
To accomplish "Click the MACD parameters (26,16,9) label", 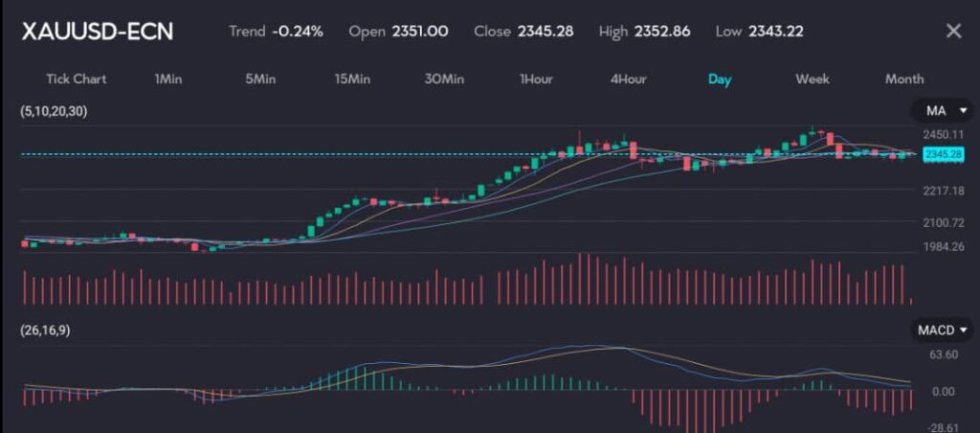I will coord(45,330).
